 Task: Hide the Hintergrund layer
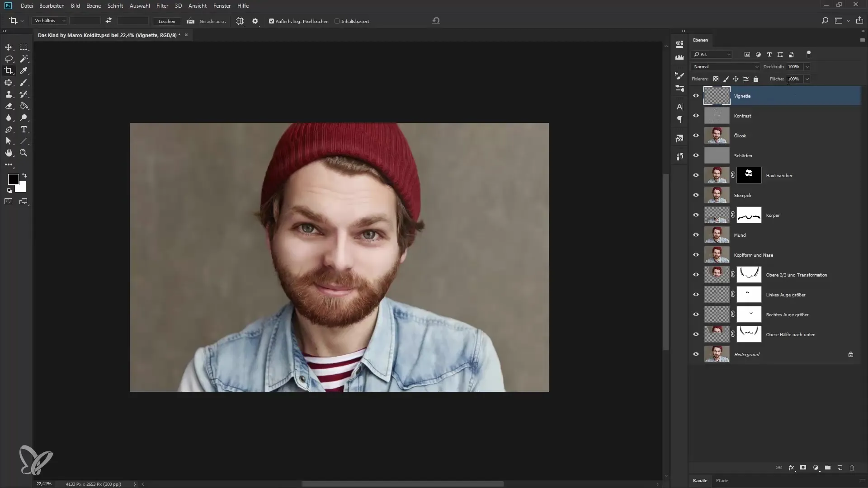click(696, 354)
